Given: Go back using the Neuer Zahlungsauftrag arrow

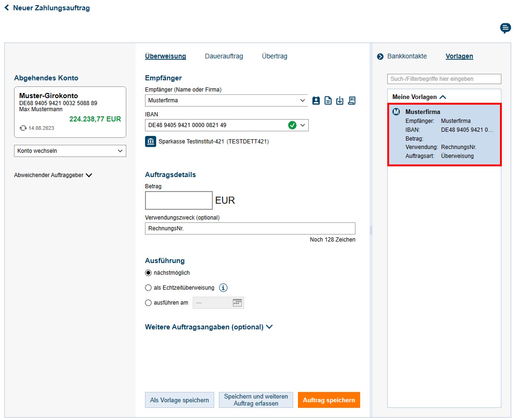Looking at the screenshot, I should click(x=7, y=7).
